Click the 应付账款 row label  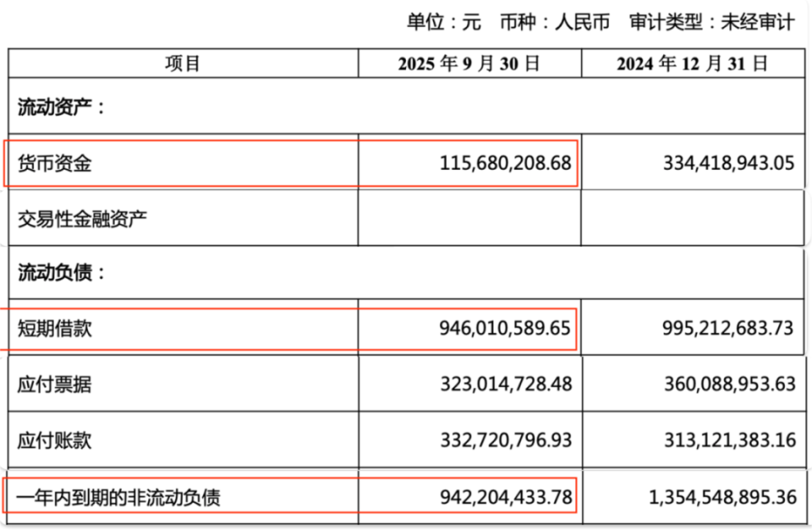pyautogui.click(x=55, y=440)
